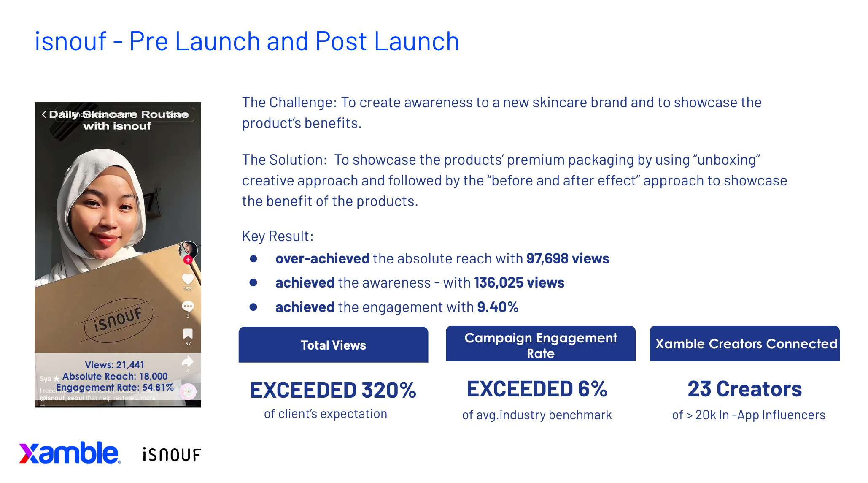Select the Campaign Engagement Rate box

(x=540, y=344)
